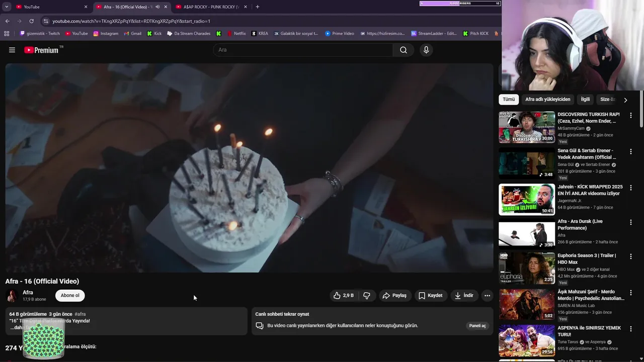Reload the page with refresh icon
The image size is (644, 362).
coord(31,21)
